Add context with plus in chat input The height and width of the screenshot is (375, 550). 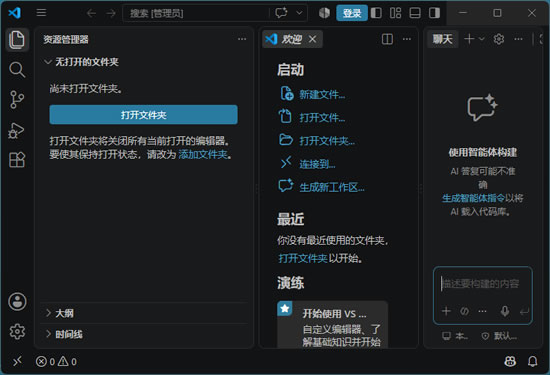point(446,311)
